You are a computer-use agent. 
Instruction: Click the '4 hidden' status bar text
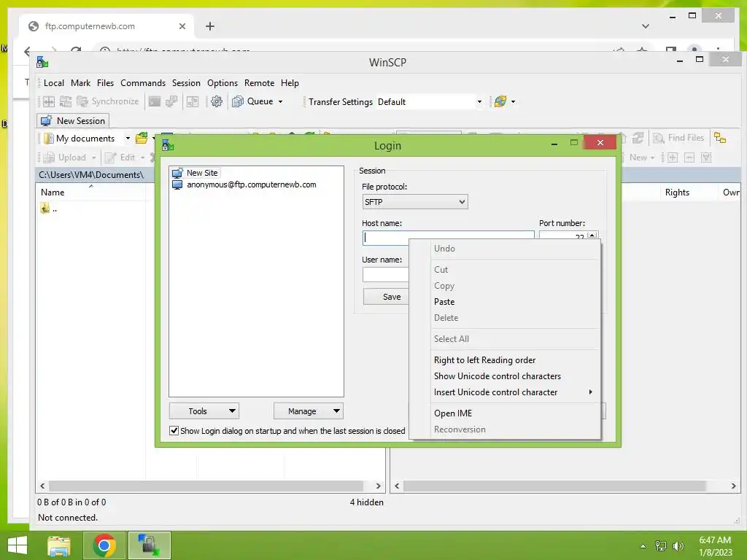click(x=366, y=502)
